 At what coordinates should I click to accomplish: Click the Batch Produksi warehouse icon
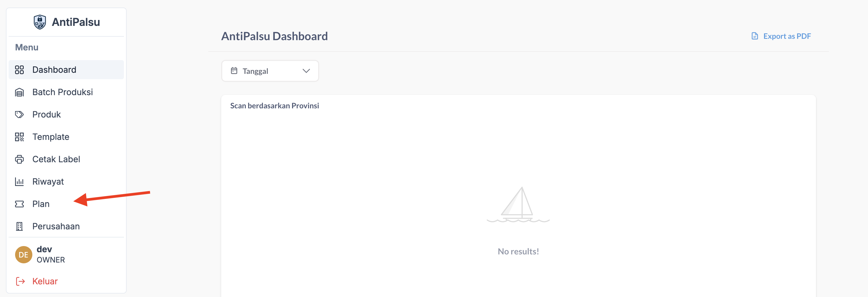pyautogui.click(x=20, y=92)
